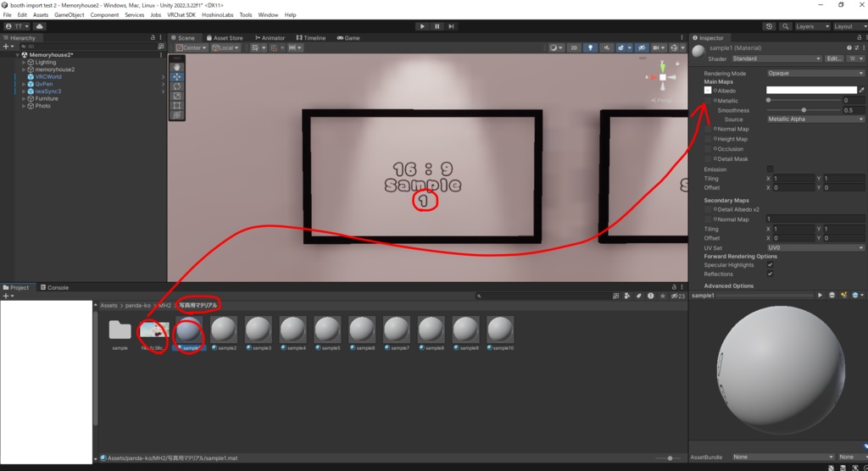Open Source Metallic Alpha dropdown

(x=815, y=119)
